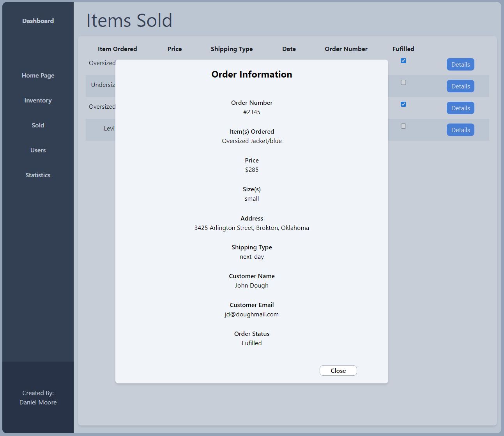
Task: Click order status value Fufilled in dialog
Action: pyautogui.click(x=252, y=343)
